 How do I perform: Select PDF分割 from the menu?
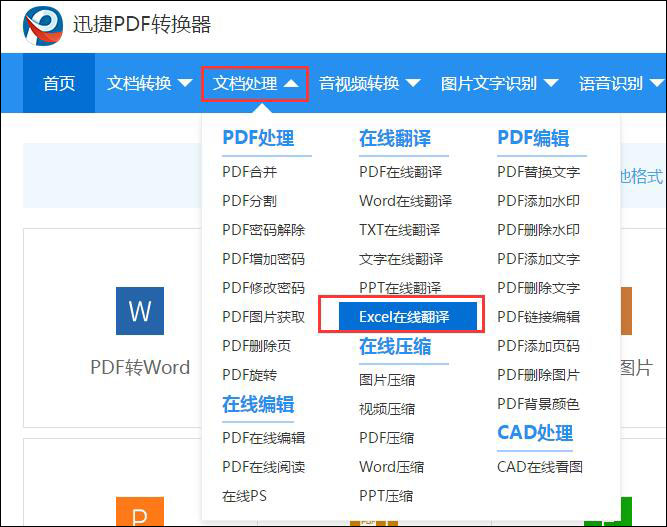point(250,201)
